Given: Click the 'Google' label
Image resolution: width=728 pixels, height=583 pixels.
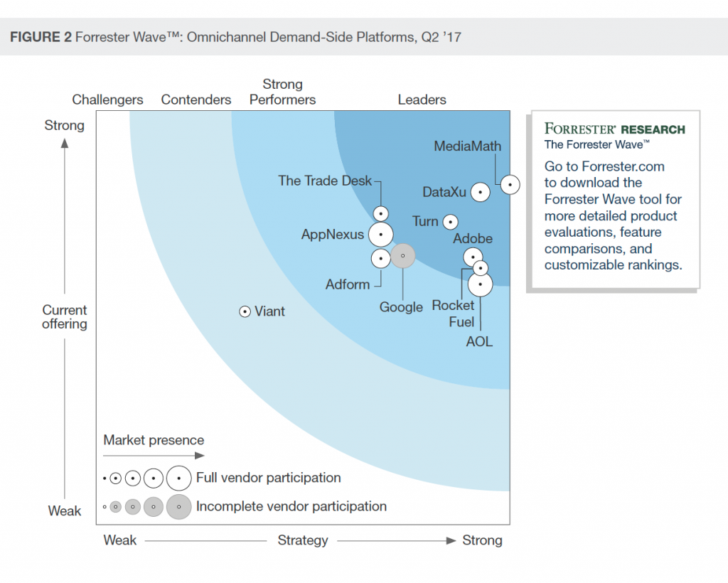Looking at the screenshot, I should point(401,307).
